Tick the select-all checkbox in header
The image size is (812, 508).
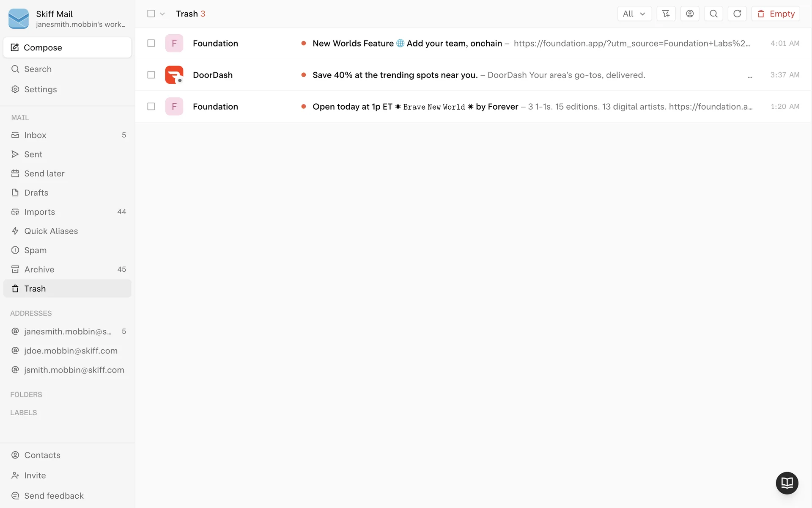click(151, 14)
